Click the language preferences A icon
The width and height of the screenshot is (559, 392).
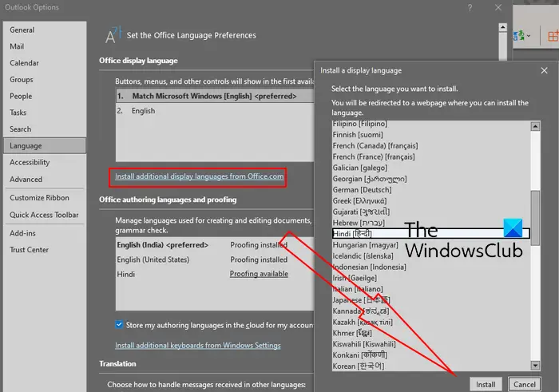coord(113,35)
